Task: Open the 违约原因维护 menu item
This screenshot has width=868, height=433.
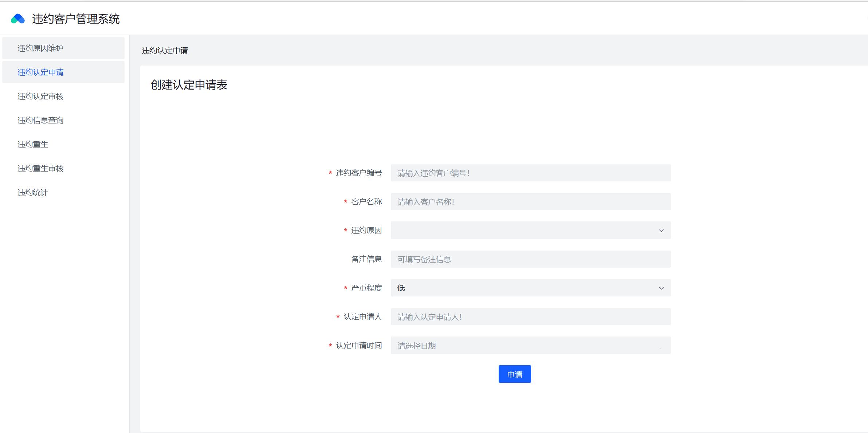Action: point(40,48)
